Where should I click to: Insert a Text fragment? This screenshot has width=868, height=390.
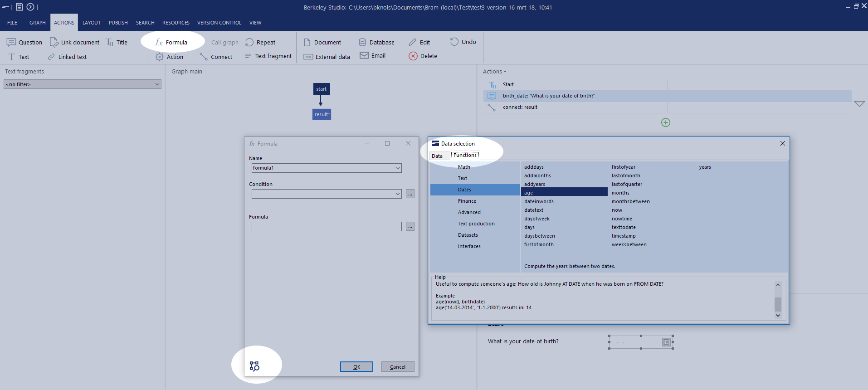268,56
